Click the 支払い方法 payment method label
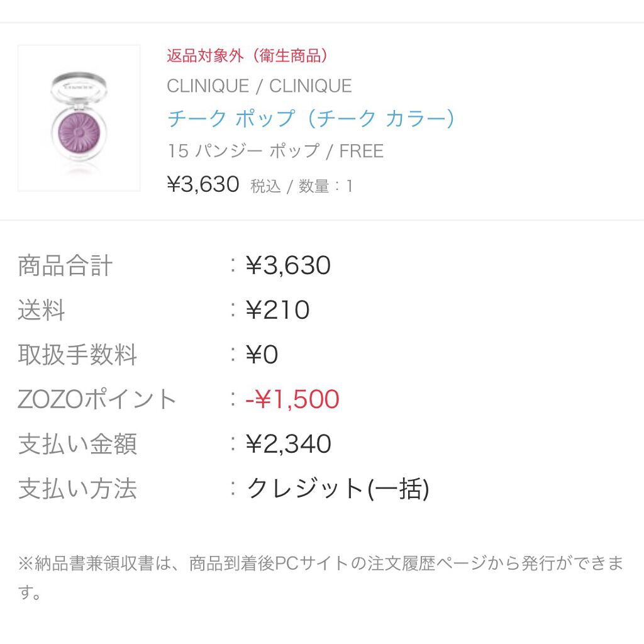 coord(77,489)
